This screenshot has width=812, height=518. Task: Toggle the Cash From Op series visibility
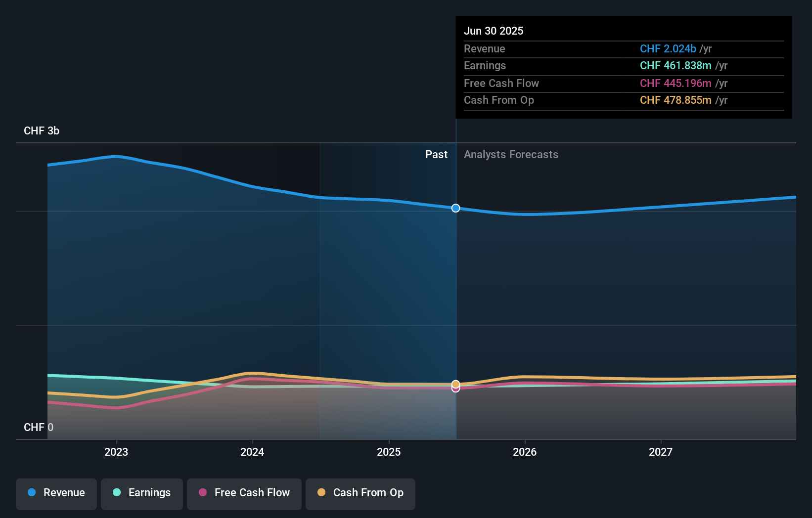point(360,494)
